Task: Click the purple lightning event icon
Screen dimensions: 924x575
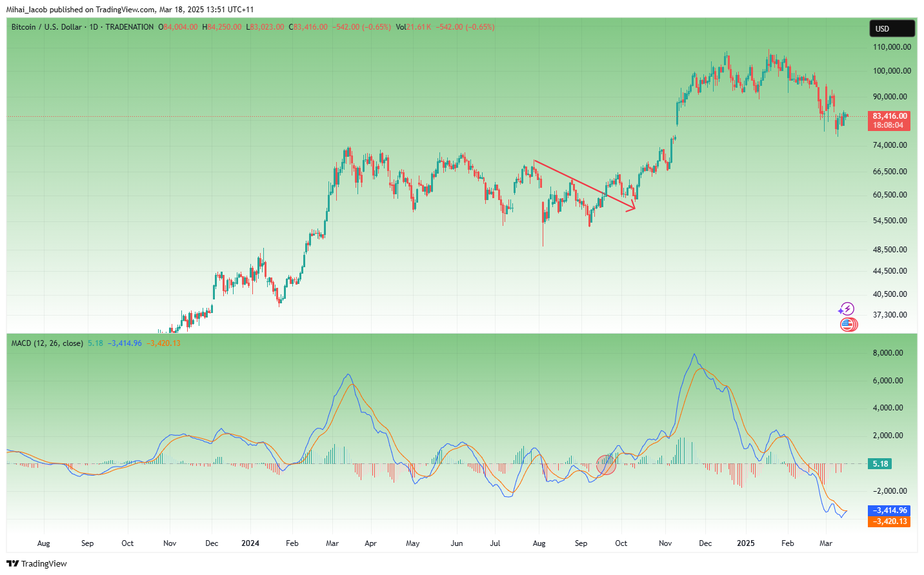Action: (x=847, y=309)
